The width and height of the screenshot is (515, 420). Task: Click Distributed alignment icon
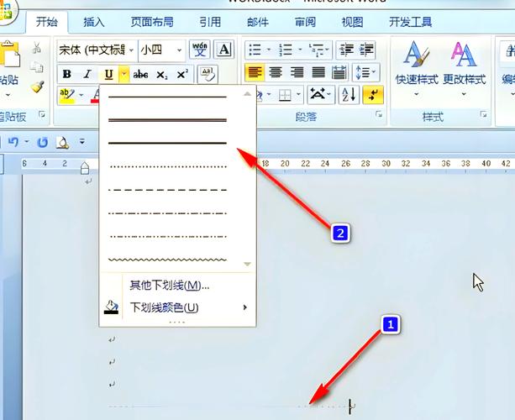339,72
